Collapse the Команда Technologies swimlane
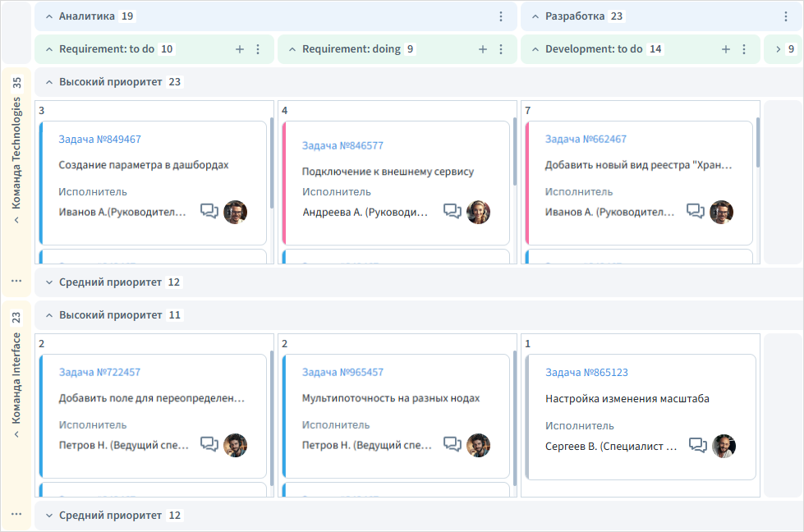 click(16, 220)
